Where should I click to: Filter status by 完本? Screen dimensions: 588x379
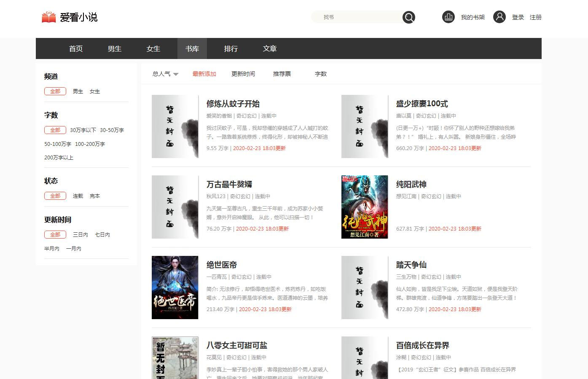pos(95,196)
